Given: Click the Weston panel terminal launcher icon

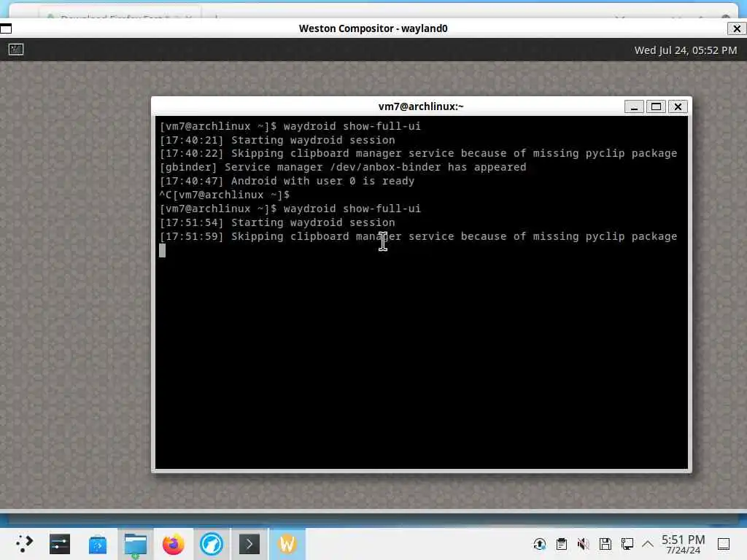Looking at the screenshot, I should point(16,49).
